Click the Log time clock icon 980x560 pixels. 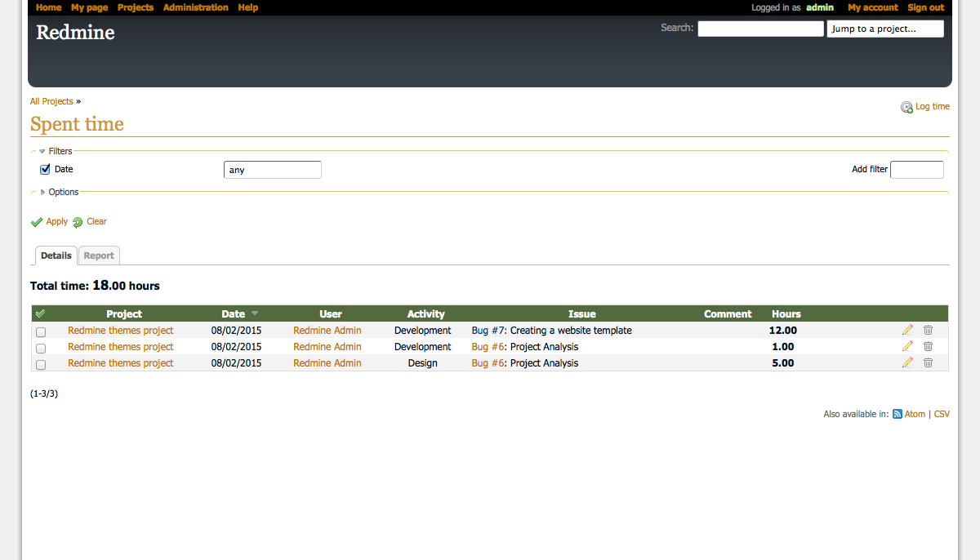[906, 107]
